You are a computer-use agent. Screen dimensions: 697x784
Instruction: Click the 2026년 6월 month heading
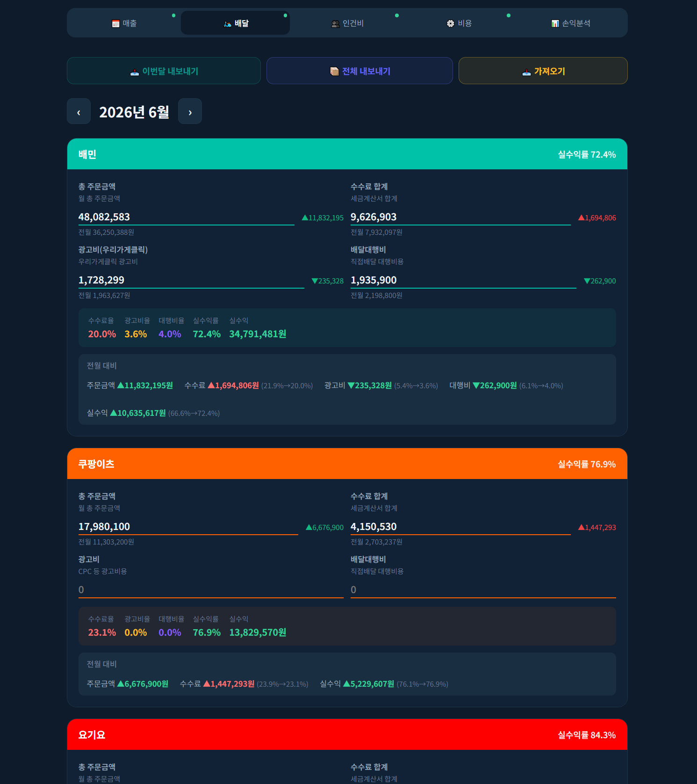tap(134, 112)
